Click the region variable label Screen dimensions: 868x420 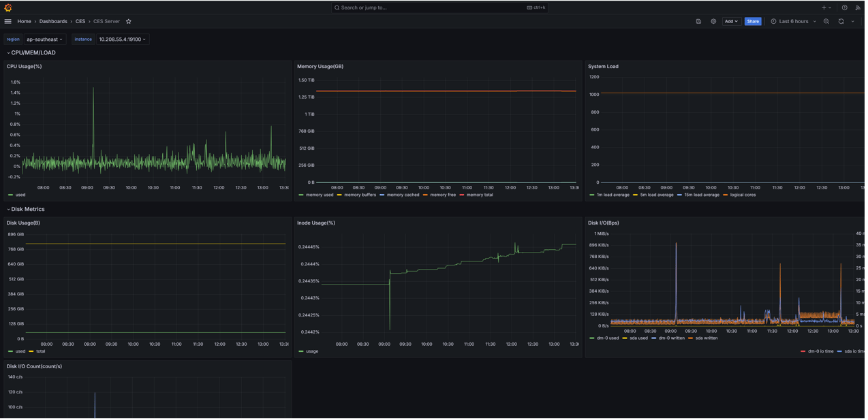13,39
